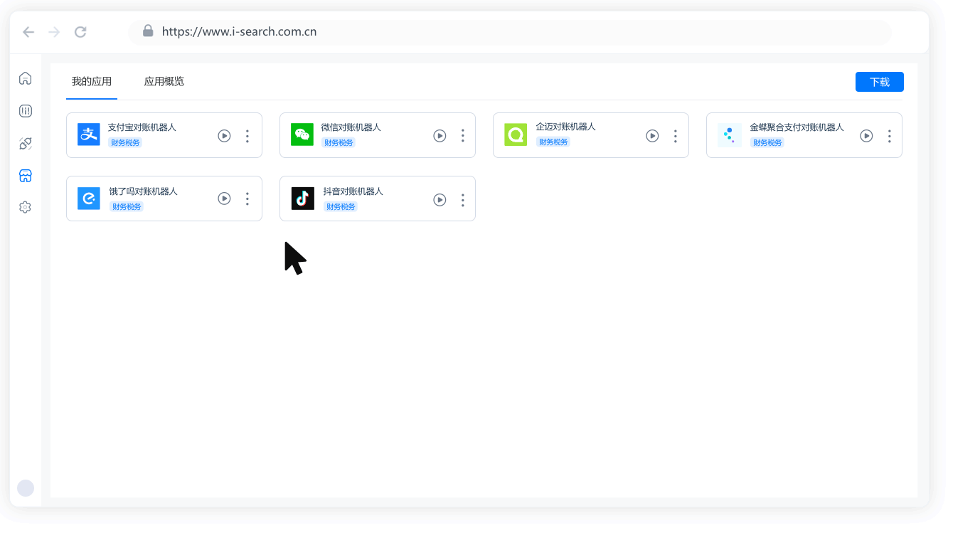Switch to the 应用概览 tab
This screenshot has height=560, width=980.
(164, 82)
